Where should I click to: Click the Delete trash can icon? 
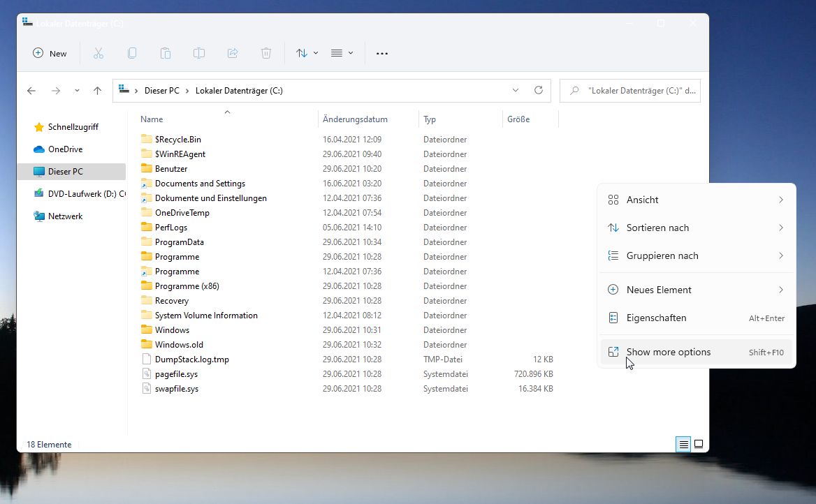[x=266, y=53]
